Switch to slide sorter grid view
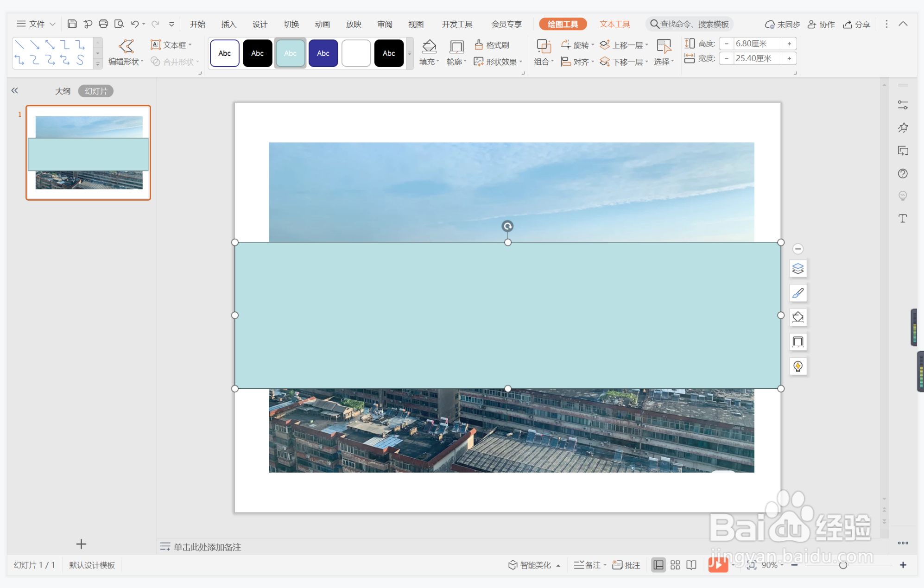This screenshot has height=588, width=924. (x=675, y=565)
